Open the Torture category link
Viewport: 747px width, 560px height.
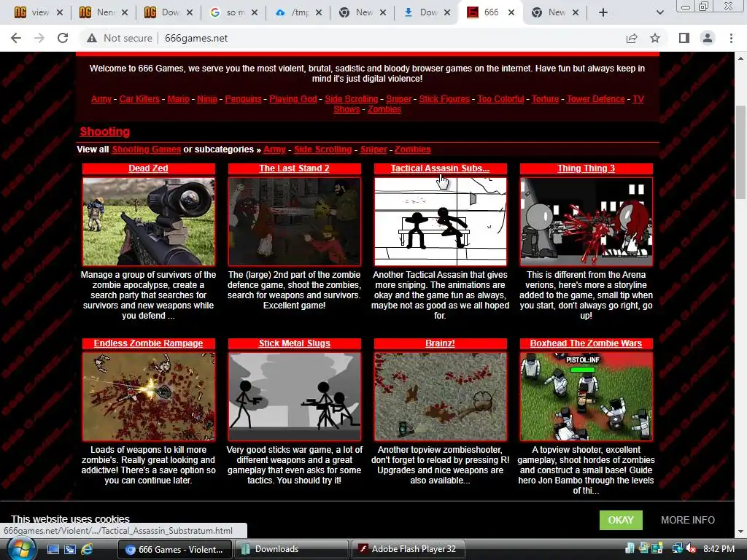(x=546, y=99)
